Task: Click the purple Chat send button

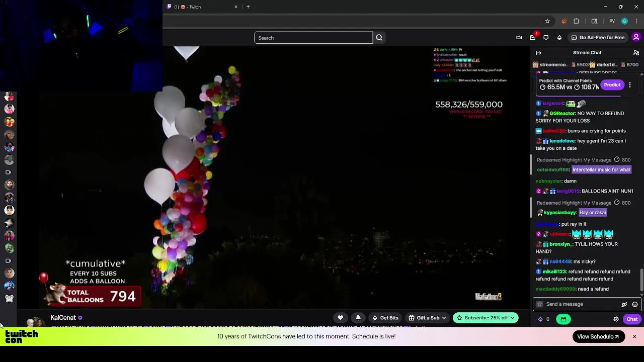Action: tap(632, 319)
